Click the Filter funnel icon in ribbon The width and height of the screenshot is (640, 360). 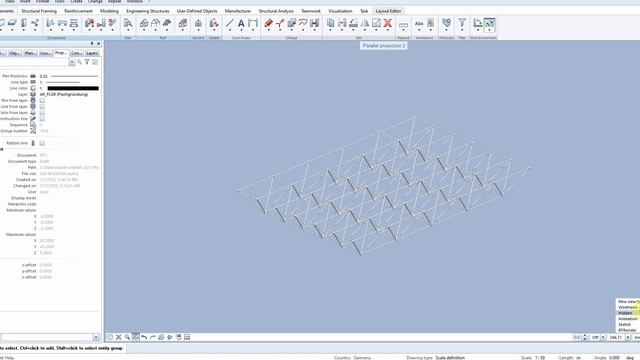pyautogui.click(x=462, y=23)
